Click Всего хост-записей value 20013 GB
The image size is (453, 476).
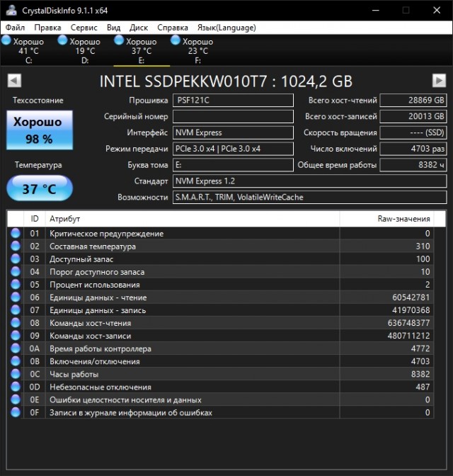[413, 116]
